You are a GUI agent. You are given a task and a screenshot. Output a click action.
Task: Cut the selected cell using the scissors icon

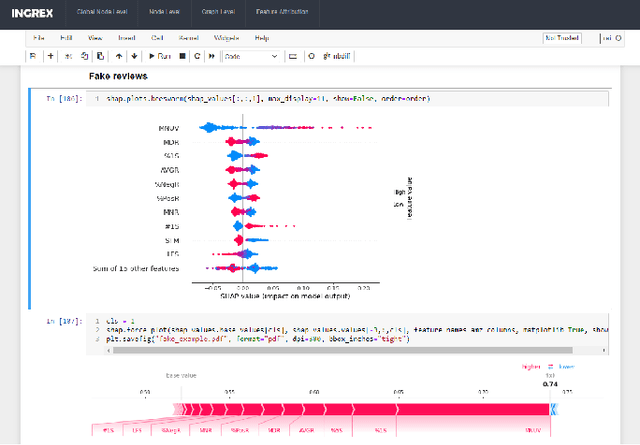(x=69, y=56)
